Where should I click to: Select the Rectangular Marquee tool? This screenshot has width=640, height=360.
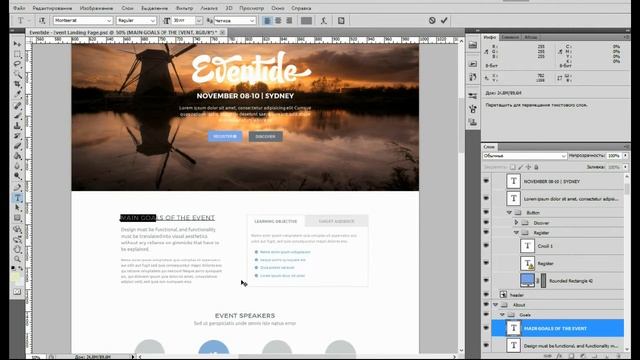click(17, 54)
